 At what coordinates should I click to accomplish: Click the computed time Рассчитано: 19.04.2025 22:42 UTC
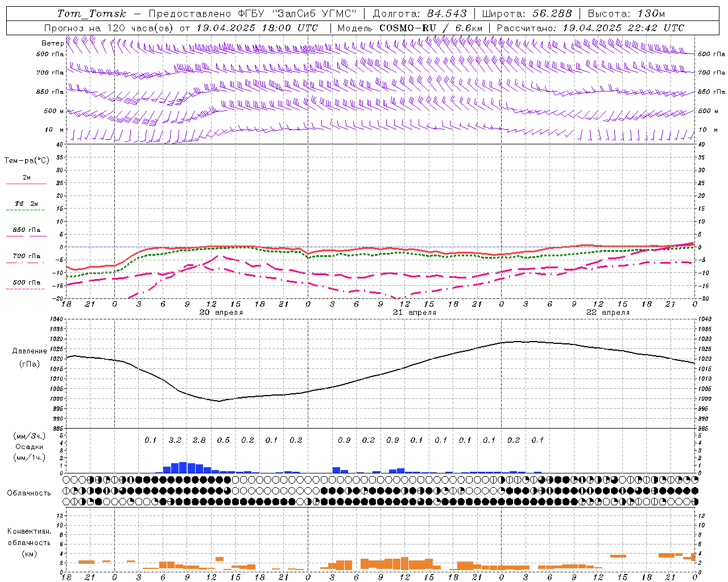pyautogui.click(x=590, y=27)
